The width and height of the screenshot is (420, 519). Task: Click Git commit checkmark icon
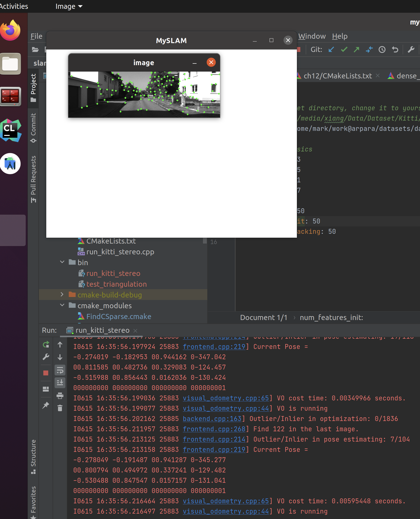coord(344,49)
